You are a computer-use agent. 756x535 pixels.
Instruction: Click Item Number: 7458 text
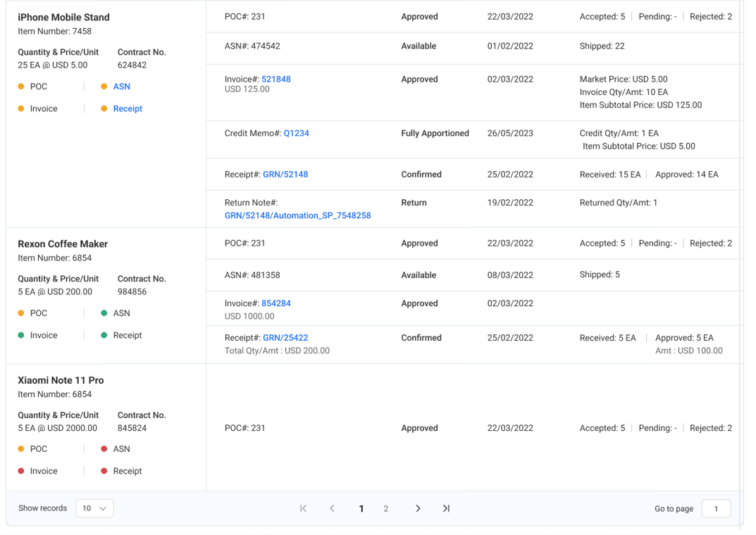click(54, 31)
